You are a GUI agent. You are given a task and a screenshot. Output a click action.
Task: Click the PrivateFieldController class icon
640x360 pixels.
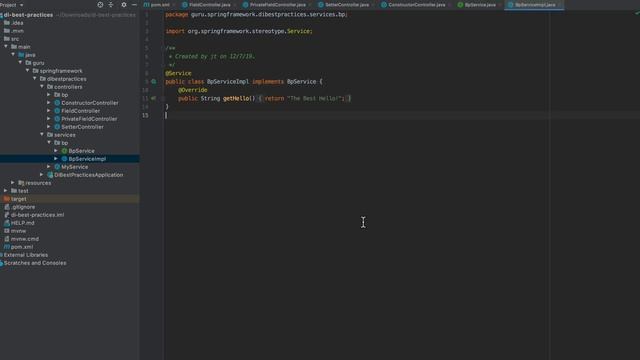point(57,119)
